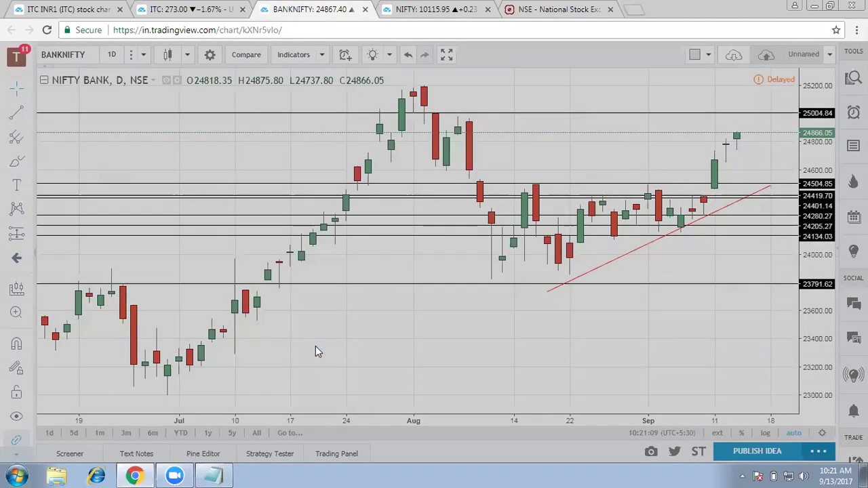
Task: Open Publish Idea more-options dots
Action: click(818, 451)
